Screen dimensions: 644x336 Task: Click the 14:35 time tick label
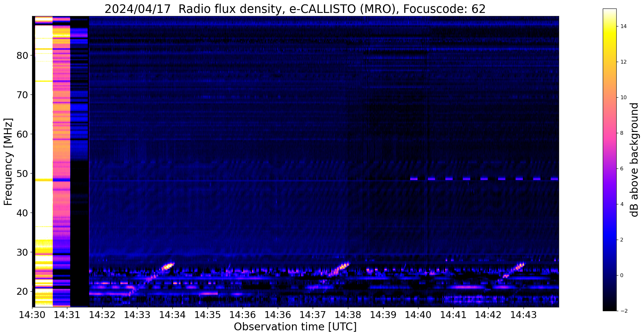(x=207, y=314)
